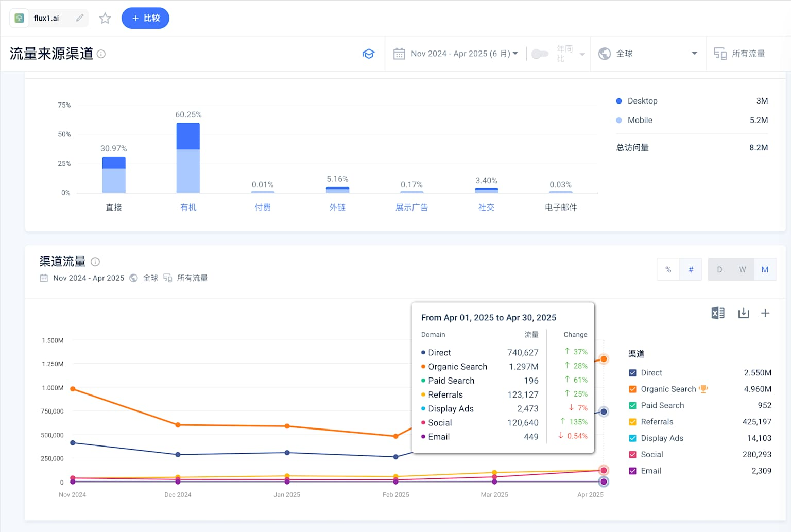Open the 所有流量 traffic type selector

point(739,54)
